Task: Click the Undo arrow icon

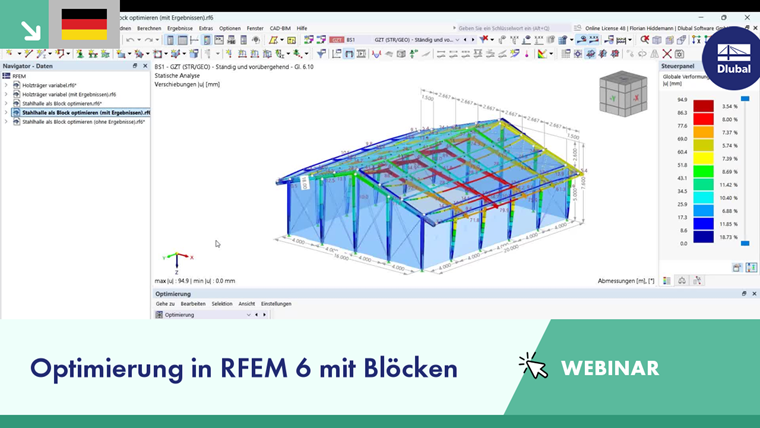Action: coord(130,40)
